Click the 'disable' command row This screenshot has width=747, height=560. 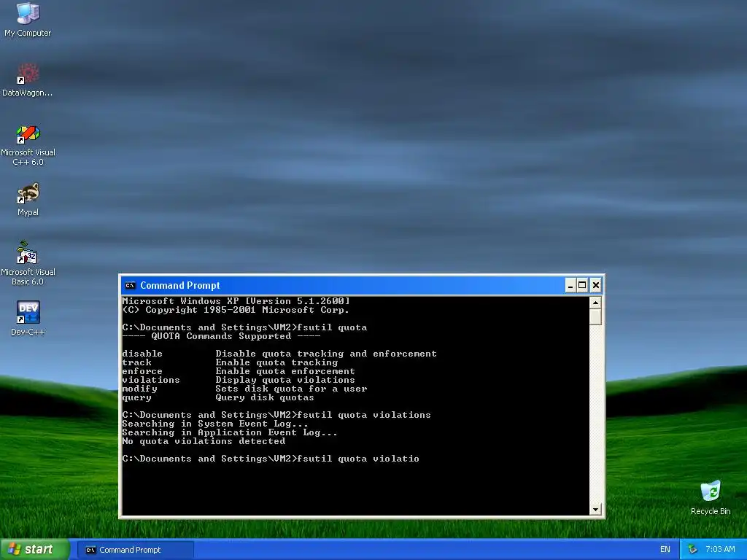click(x=279, y=354)
